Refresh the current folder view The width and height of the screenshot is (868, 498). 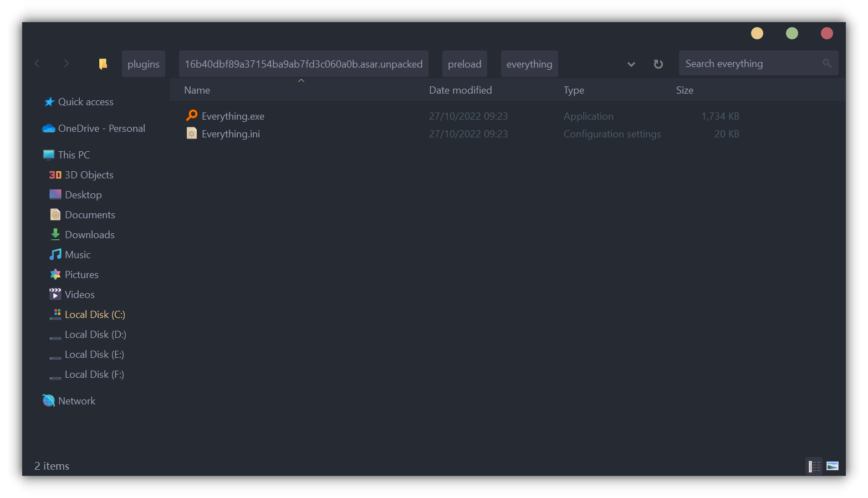tap(658, 64)
